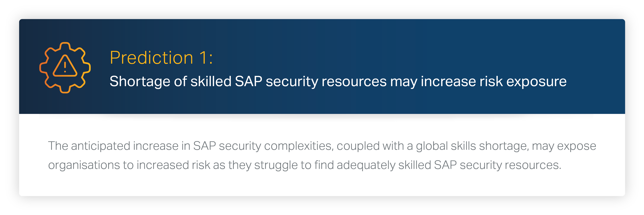Click the white card body area below the text

pos(322,185)
